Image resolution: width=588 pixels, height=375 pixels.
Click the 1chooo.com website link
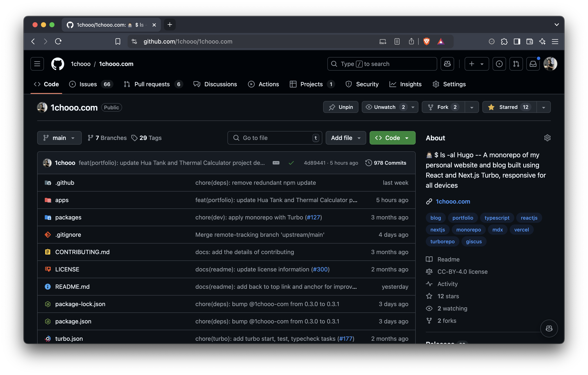click(x=453, y=201)
